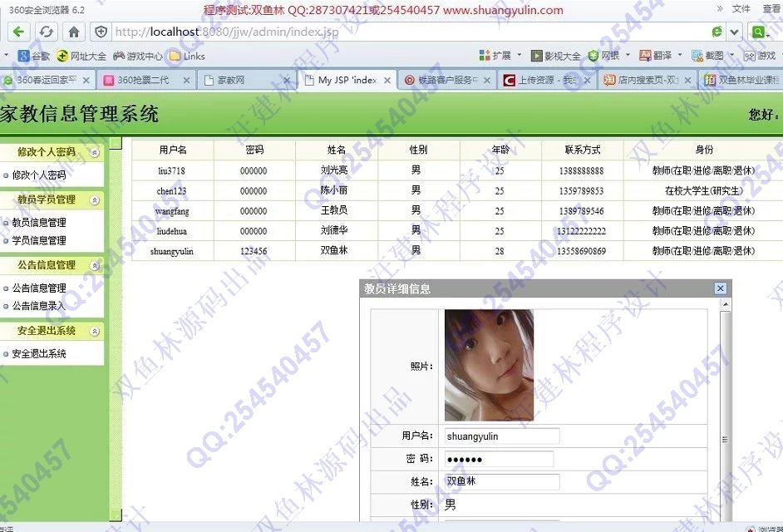Open the 修改个人密码 sidebar link
783x532 pixels.
pyautogui.click(x=38, y=175)
